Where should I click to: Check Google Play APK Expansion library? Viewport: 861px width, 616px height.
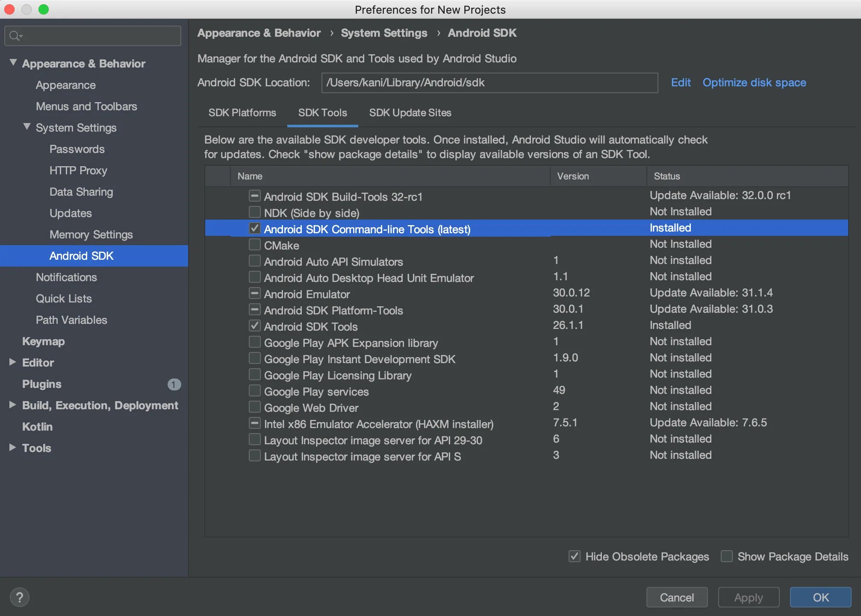(255, 342)
